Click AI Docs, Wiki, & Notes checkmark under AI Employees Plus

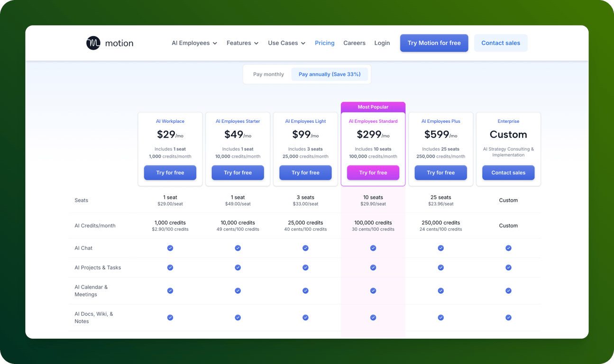tap(441, 318)
